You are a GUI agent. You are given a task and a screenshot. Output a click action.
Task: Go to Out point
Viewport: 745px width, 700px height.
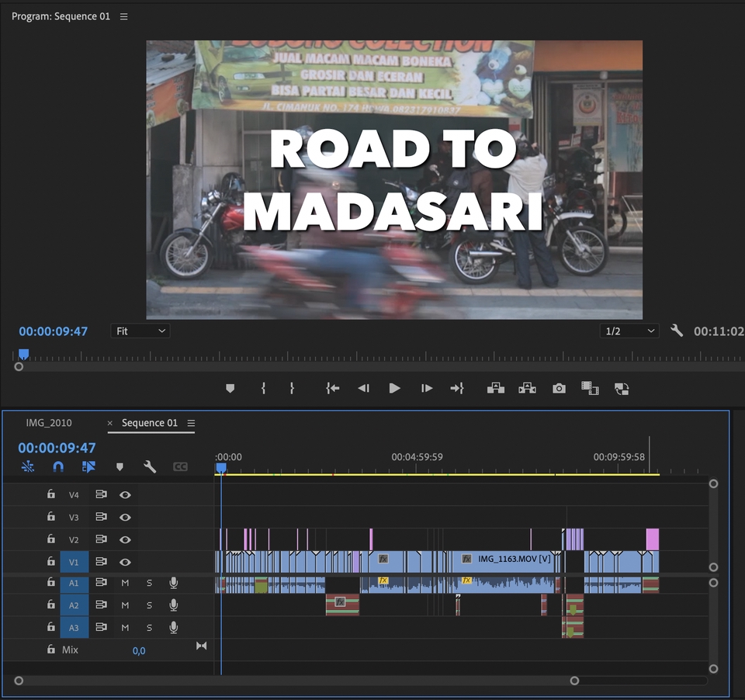(457, 389)
